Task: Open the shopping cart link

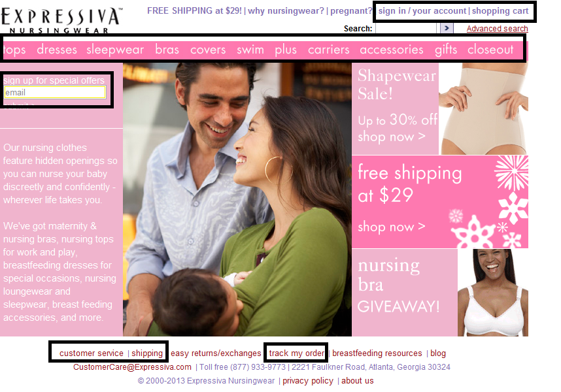Action: 500,11
